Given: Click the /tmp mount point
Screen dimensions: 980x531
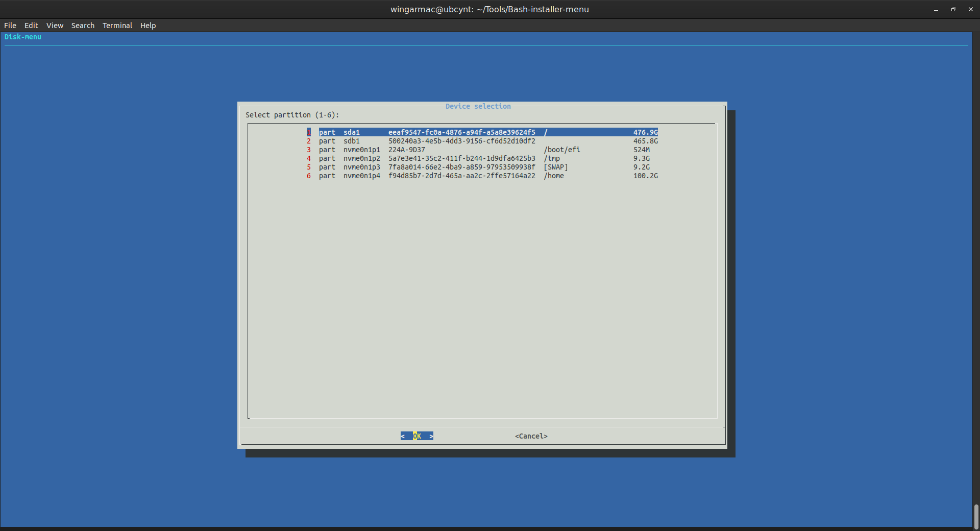Looking at the screenshot, I should point(552,158).
